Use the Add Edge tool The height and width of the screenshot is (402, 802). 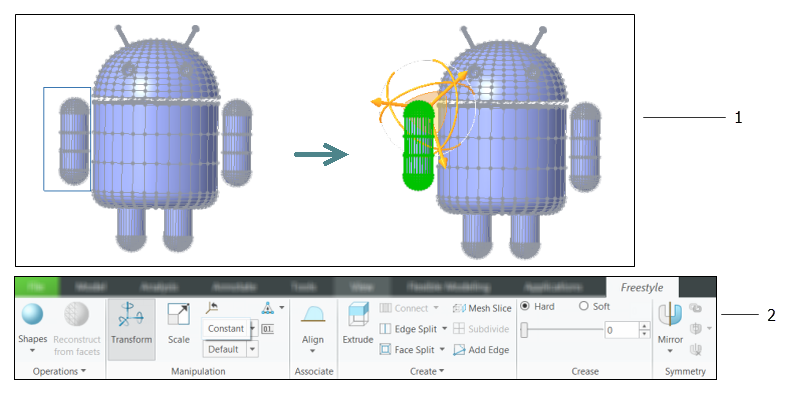(482, 350)
